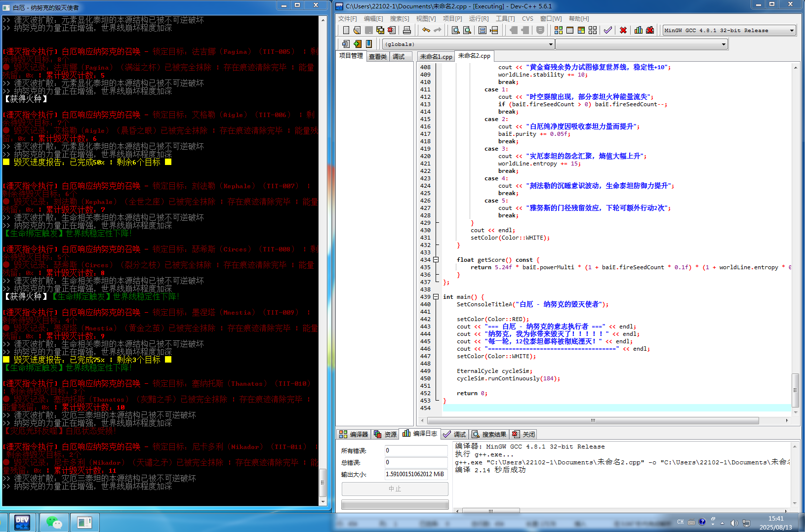The image size is (805, 532).
Task: Click the Save All toolbar icon
Action: point(380,30)
